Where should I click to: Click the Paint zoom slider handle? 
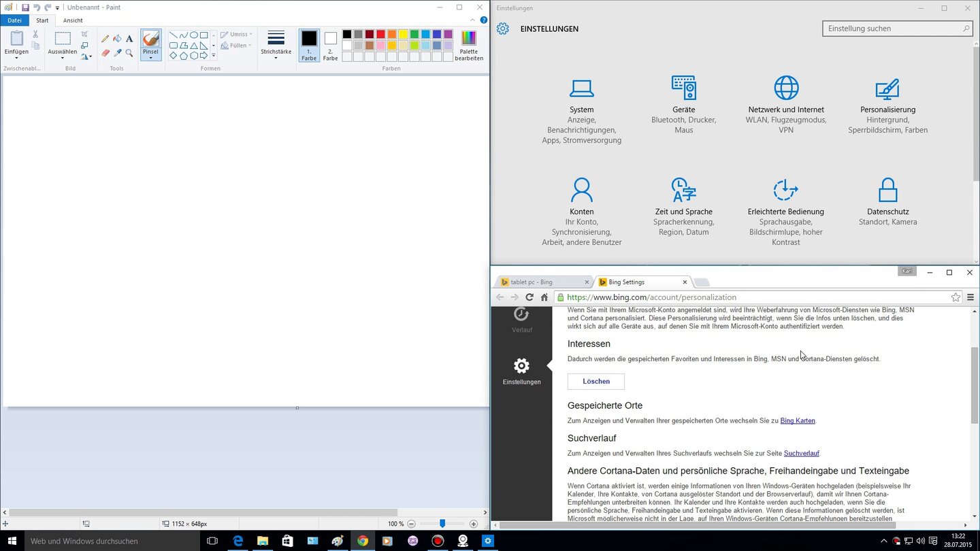point(442,524)
